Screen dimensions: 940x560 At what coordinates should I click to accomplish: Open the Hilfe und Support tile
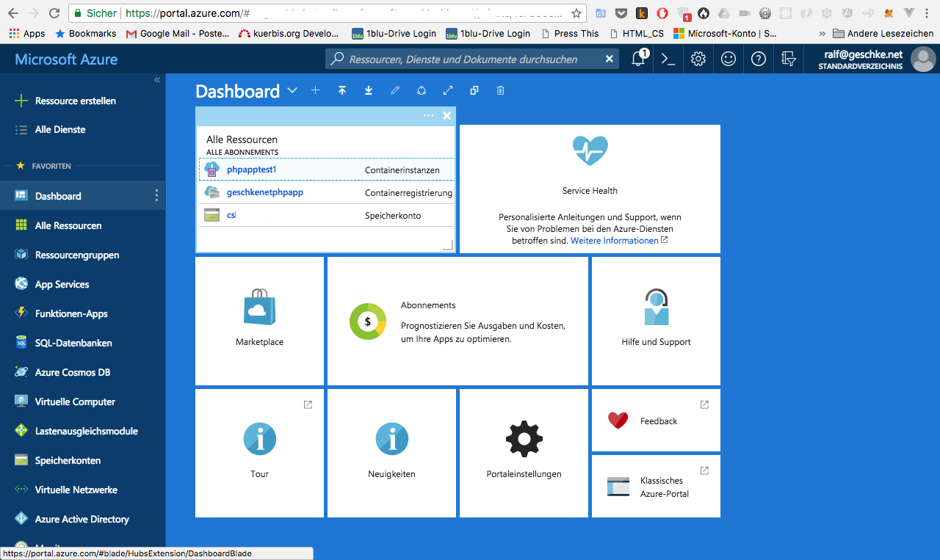click(x=656, y=321)
